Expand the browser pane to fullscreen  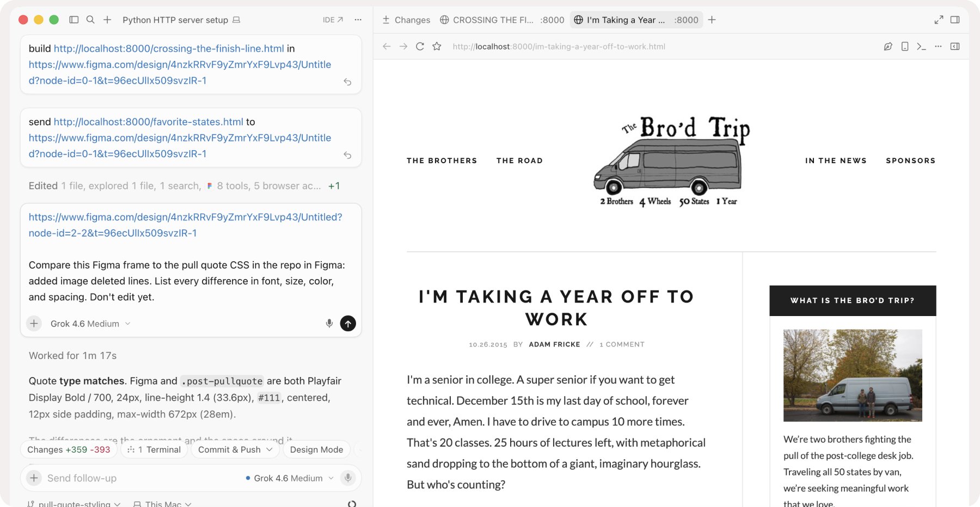click(x=939, y=20)
